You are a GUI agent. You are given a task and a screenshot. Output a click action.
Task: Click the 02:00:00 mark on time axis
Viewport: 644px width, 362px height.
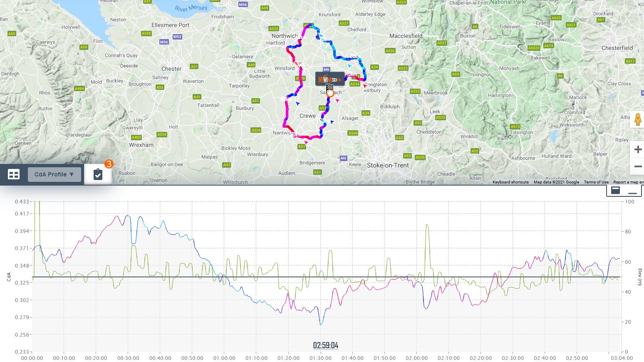point(416,358)
